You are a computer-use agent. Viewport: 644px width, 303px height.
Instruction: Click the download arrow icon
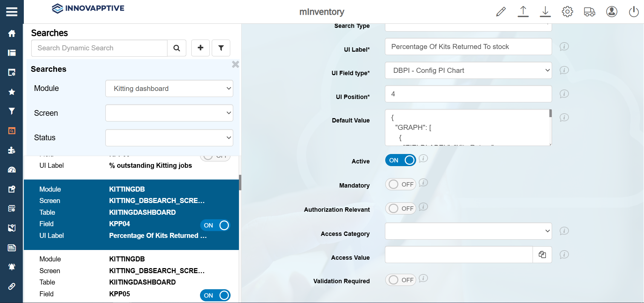click(x=545, y=12)
